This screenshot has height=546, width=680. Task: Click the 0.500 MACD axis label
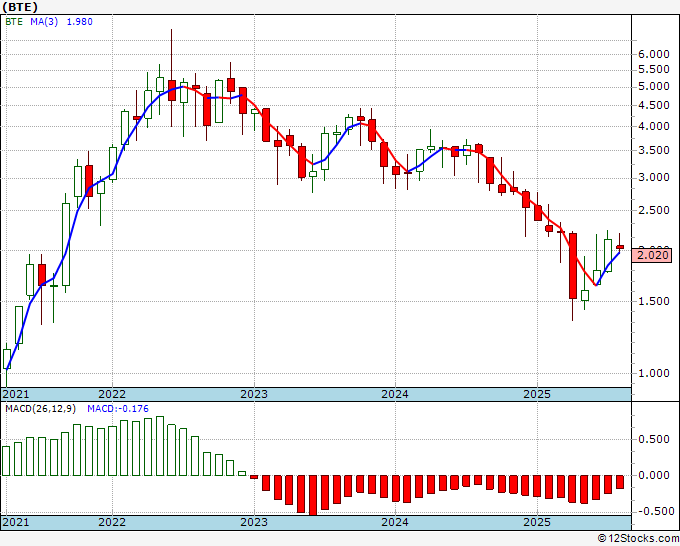[654, 439]
